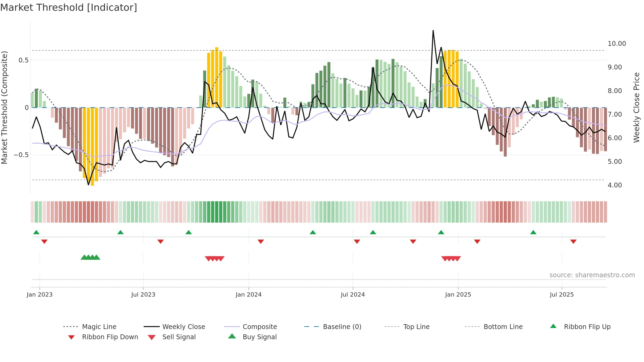Viewport: 644px width, 362px height.
Task: Click the Ribbon Flip Down marker in Aug 2023
Action: pos(160,242)
